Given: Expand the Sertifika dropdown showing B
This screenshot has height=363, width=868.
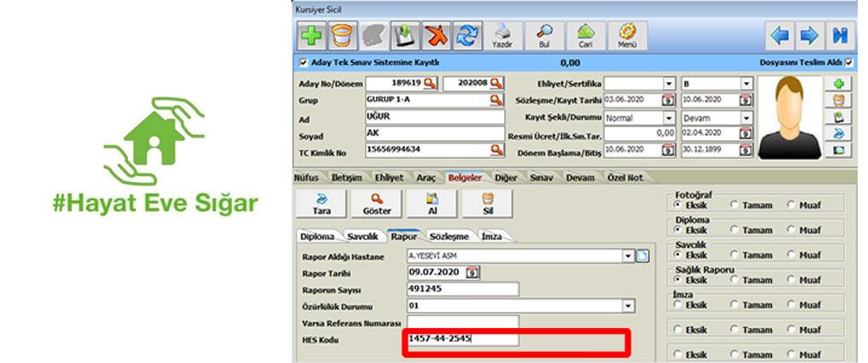Looking at the screenshot, I should (748, 84).
